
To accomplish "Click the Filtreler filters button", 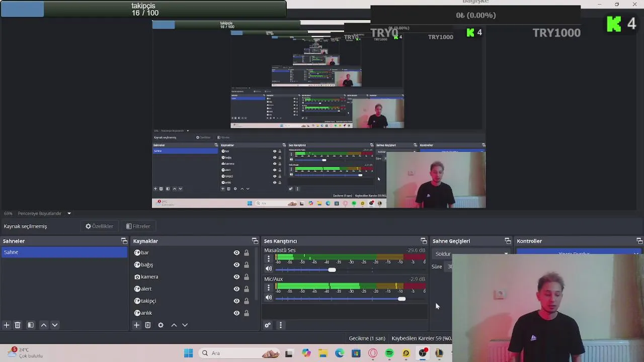I will 138,226.
